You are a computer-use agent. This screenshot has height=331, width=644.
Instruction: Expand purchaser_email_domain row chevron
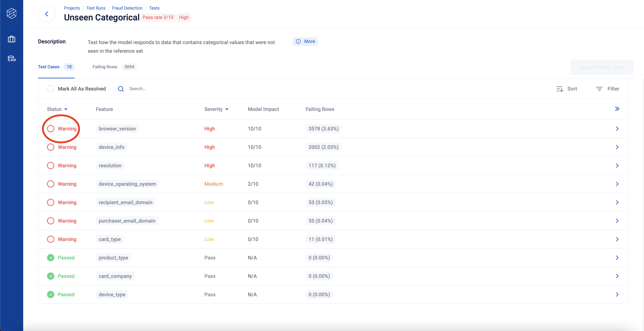617,221
